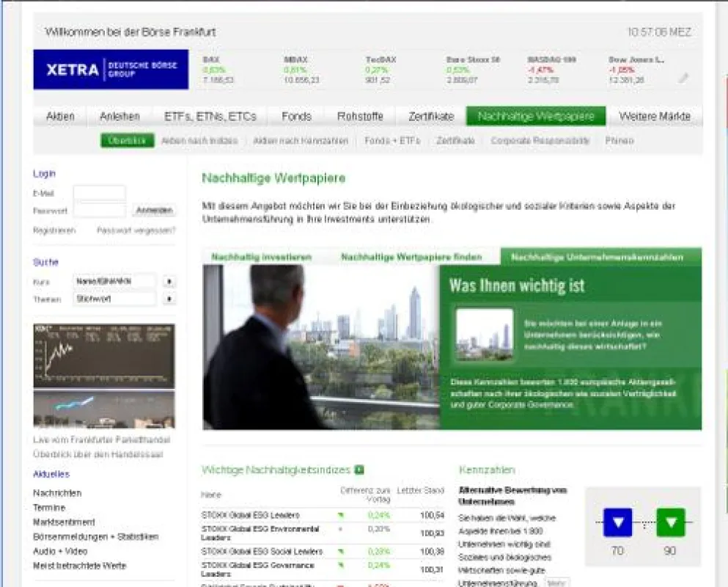
Task: Click the Mehr button under Kennzahlen text
Action: (556, 583)
